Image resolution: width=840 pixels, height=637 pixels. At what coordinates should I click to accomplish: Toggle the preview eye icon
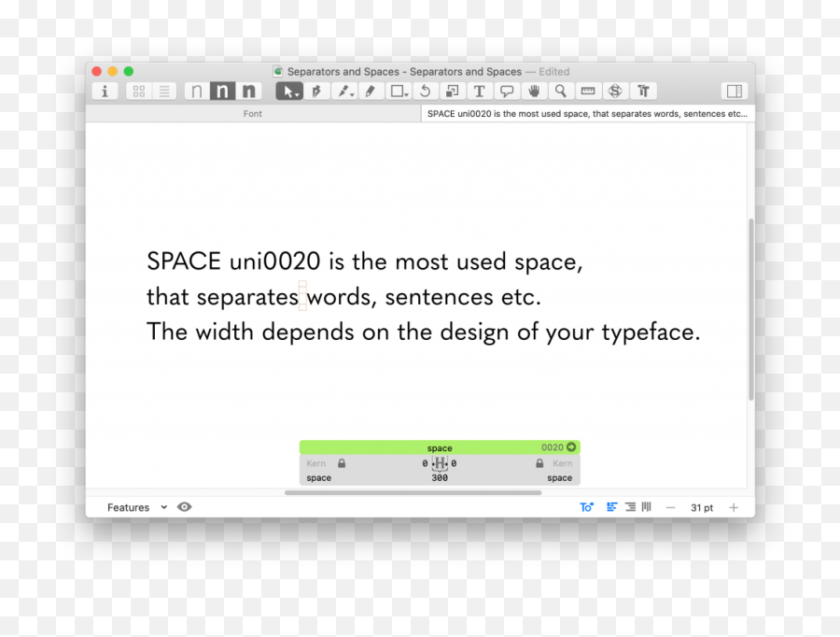184,506
